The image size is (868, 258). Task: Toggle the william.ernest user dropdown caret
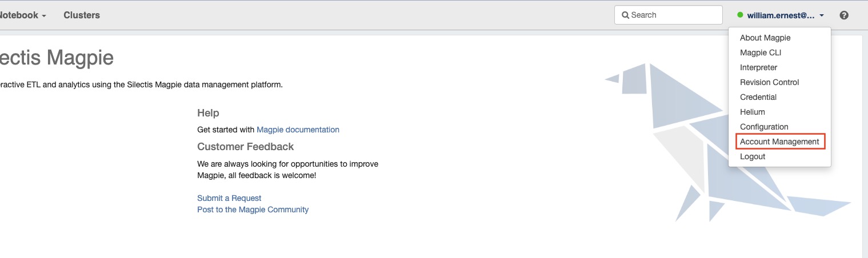(822, 16)
